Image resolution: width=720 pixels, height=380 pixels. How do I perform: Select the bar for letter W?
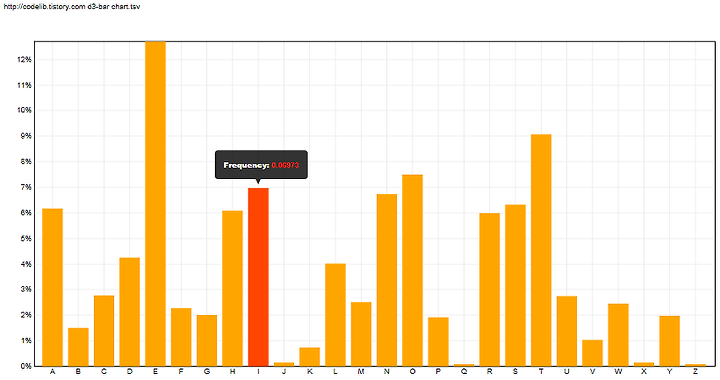click(618, 335)
